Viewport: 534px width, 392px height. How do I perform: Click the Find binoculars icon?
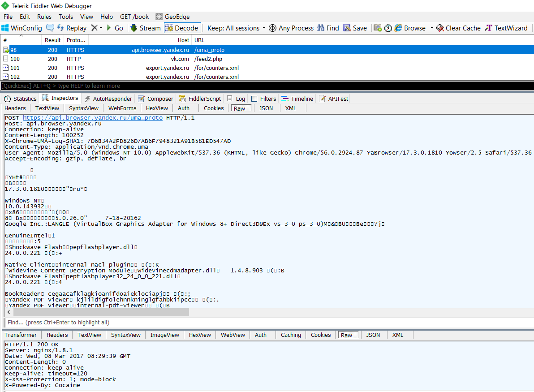click(x=320, y=28)
